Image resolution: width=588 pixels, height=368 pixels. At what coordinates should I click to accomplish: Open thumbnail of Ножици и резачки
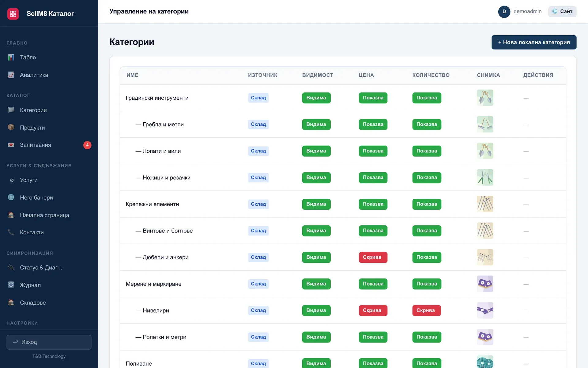point(485,178)
